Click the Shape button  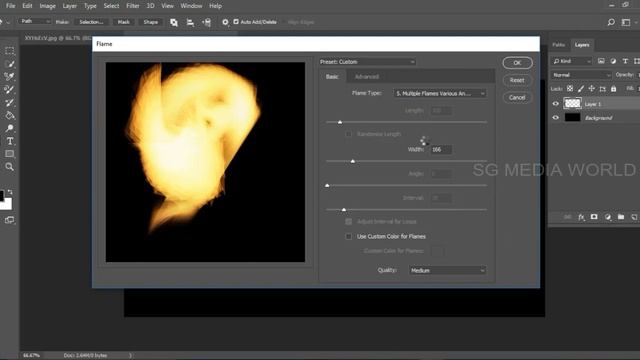tap(151, 22)
